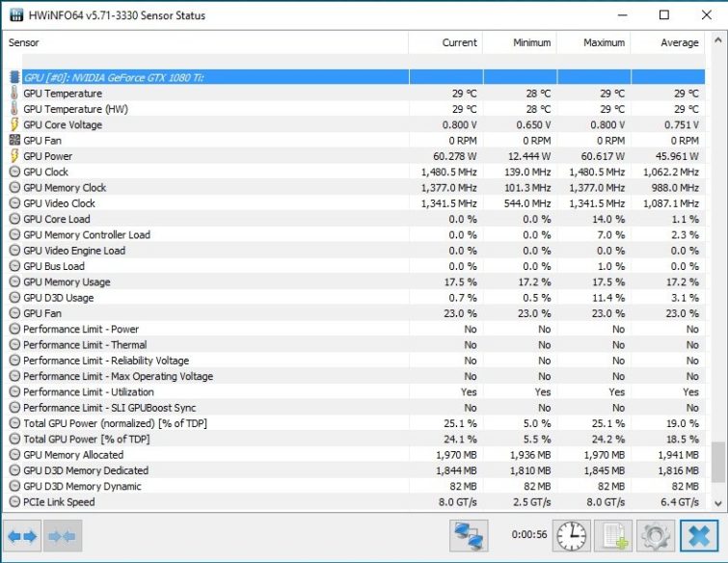The image size is (728, 563).
Task: Click the scrollbar down arrow
Action: point(717,503)
